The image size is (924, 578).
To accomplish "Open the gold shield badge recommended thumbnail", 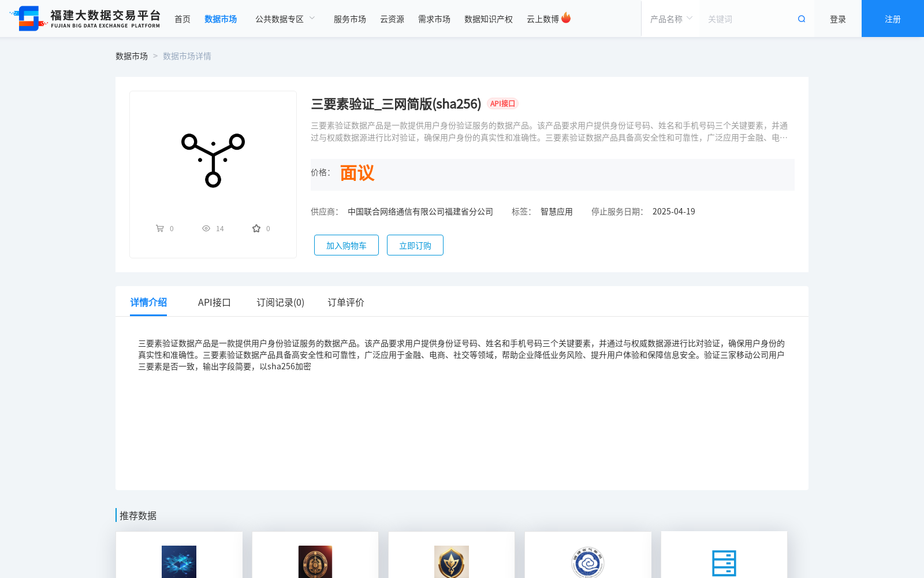I will pyautogui.click(x=452, y=562).
